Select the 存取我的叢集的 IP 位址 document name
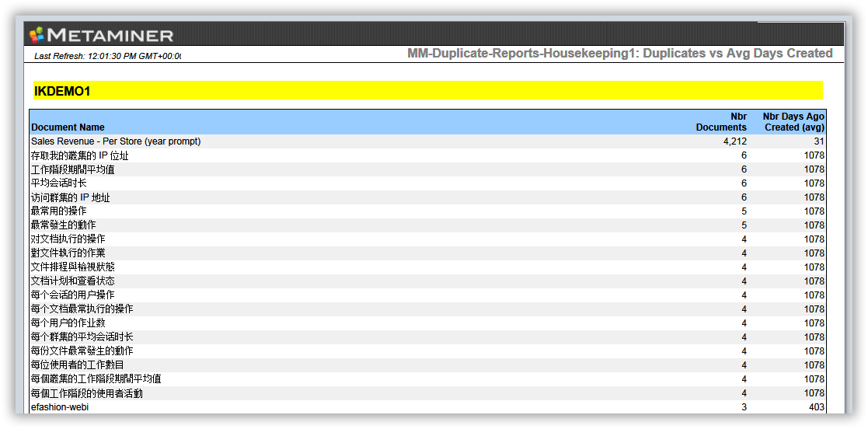The image size is (868, 429). pos(80,156)
